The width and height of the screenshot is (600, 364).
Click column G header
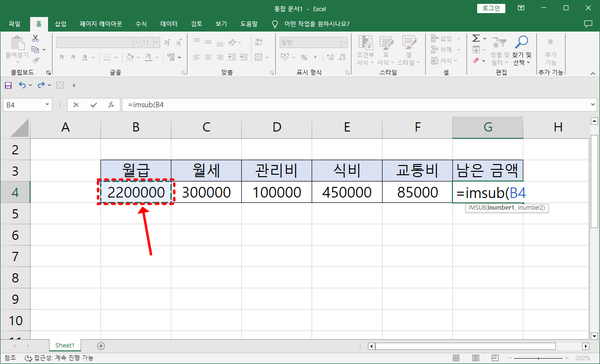488,127
